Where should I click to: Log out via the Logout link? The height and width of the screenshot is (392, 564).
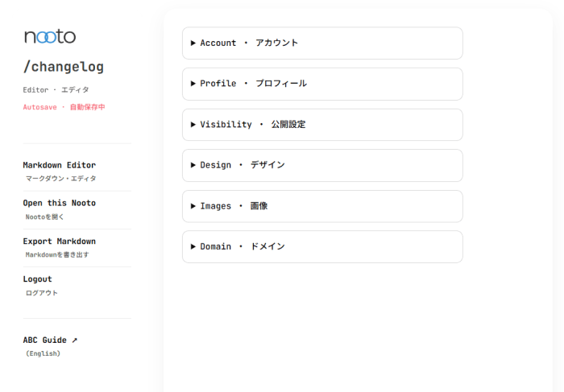click(37, 279)
